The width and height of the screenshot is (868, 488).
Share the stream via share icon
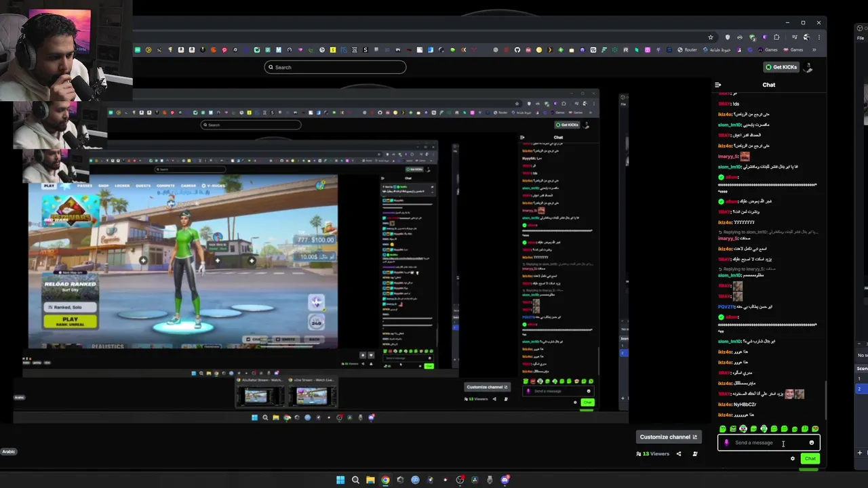(679, 453)
